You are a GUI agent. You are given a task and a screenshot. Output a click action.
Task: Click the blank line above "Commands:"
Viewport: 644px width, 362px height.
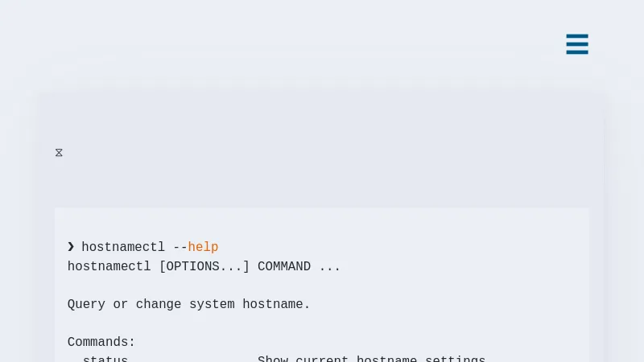(242, 323)
